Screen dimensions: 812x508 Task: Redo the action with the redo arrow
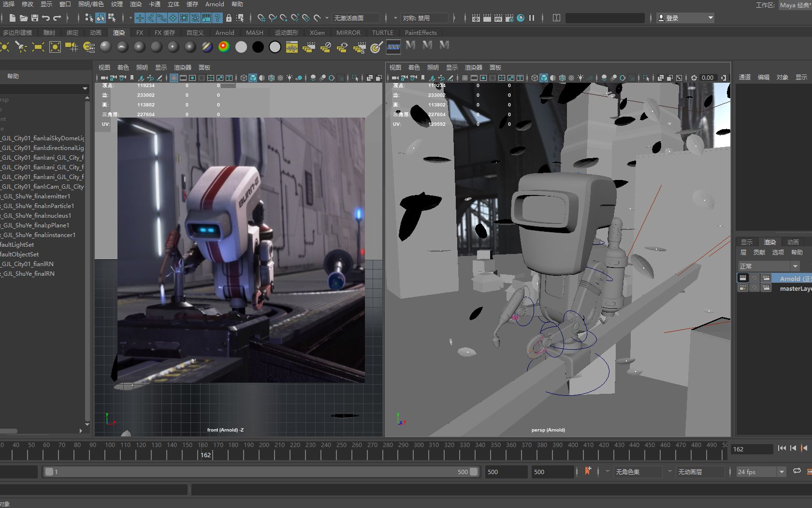click(57, 18)
